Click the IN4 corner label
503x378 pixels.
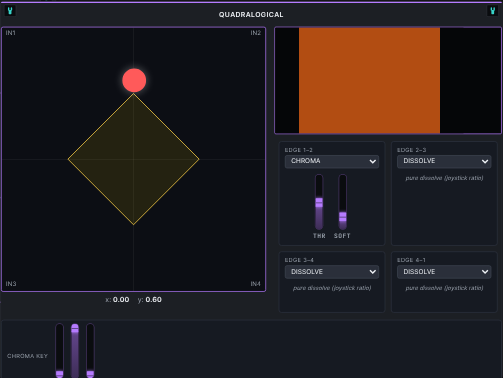256,284
